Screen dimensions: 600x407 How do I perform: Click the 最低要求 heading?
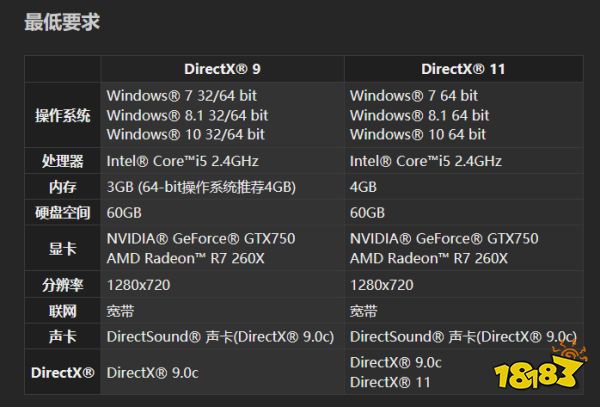point(62,22)
